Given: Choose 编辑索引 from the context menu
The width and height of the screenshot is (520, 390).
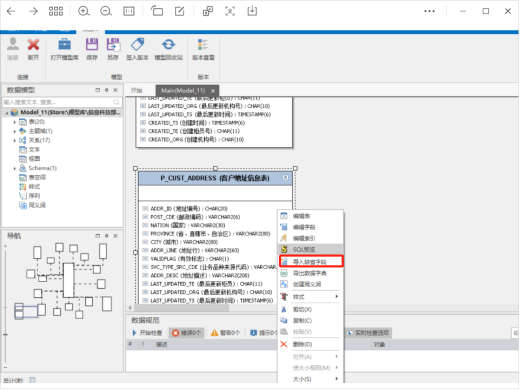Looking at the screenshot, I should click(x=310, y=238).
